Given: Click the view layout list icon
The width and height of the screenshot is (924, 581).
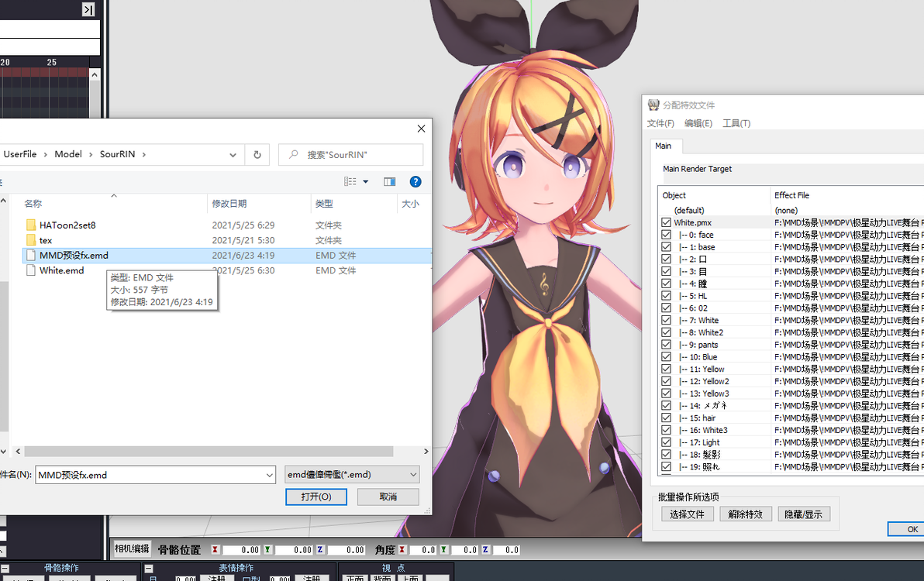Looking at the screenshot, I should tap(350, 182).
